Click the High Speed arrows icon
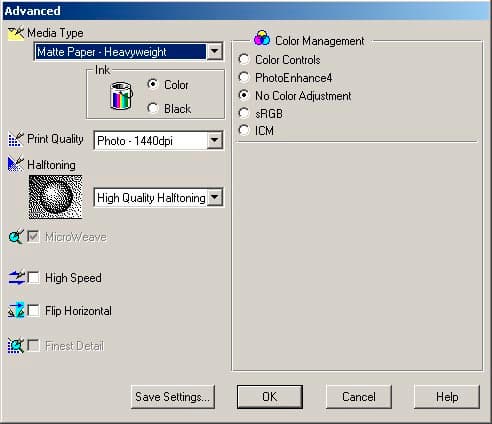This screenshot has height=424, width=492. (16, 278)
